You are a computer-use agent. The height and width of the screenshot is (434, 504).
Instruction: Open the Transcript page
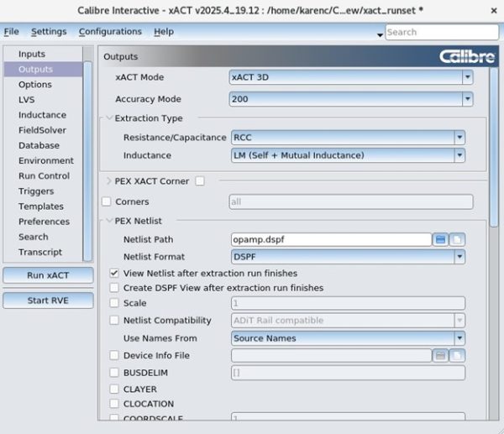click(x=40, y=252)
